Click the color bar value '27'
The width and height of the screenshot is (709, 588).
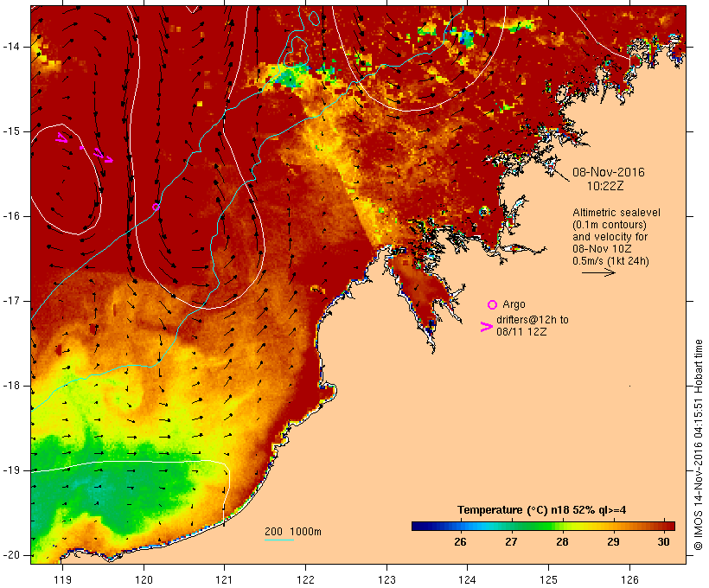(x=511, y=542)
